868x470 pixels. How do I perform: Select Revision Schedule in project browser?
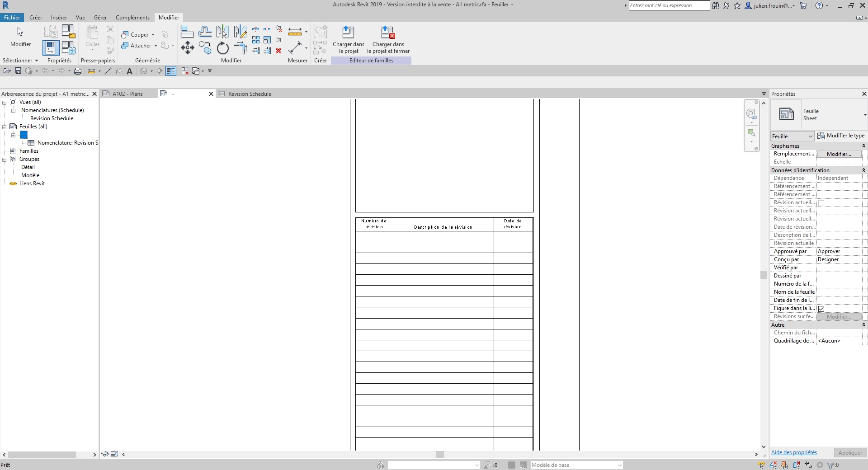[x=52, y=118]
